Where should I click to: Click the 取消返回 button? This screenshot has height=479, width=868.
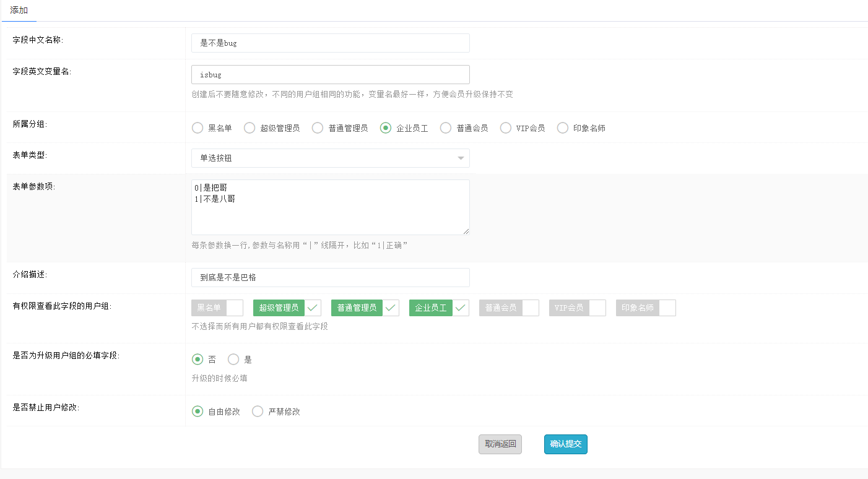(x=500, y=444)
